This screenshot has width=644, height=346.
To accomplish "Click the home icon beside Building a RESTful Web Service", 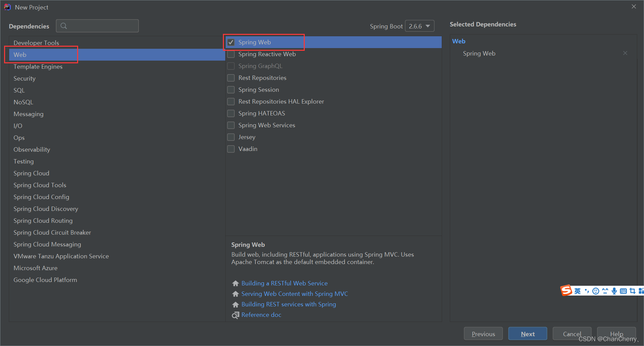I will (235, 283).
